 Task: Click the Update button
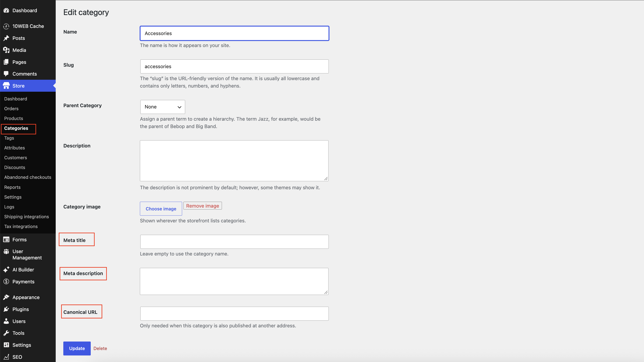click(x=77, y=348)
